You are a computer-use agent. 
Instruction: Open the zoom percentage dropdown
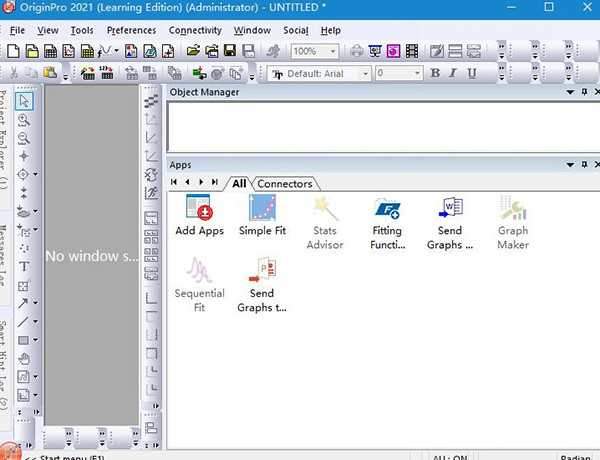click(334, 51)
